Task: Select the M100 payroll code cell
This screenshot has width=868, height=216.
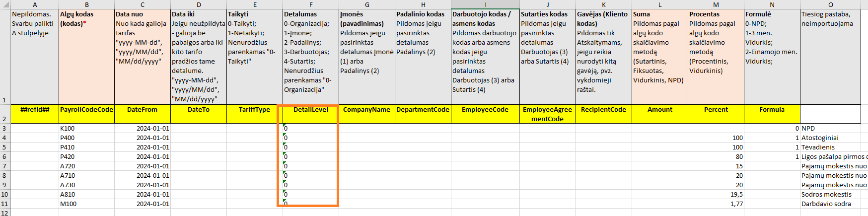Action: coord(86,204)
